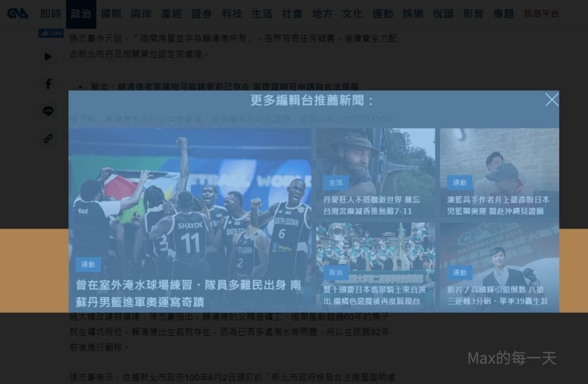Image resolution: width=588 pixels, height=384 pixels.
Task: Open the 即時 menu tab
Action: pyautogui.click(x=51, y=14)
